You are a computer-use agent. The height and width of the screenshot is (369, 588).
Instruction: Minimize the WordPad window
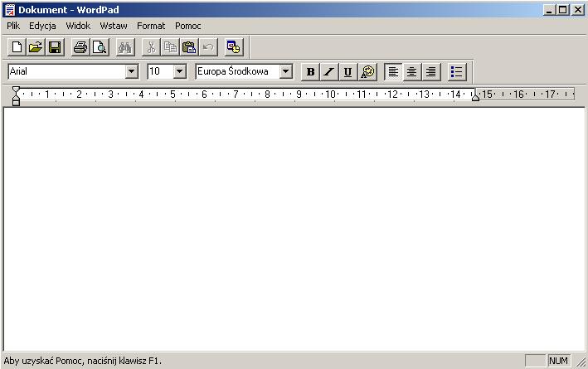coord(549,10)
